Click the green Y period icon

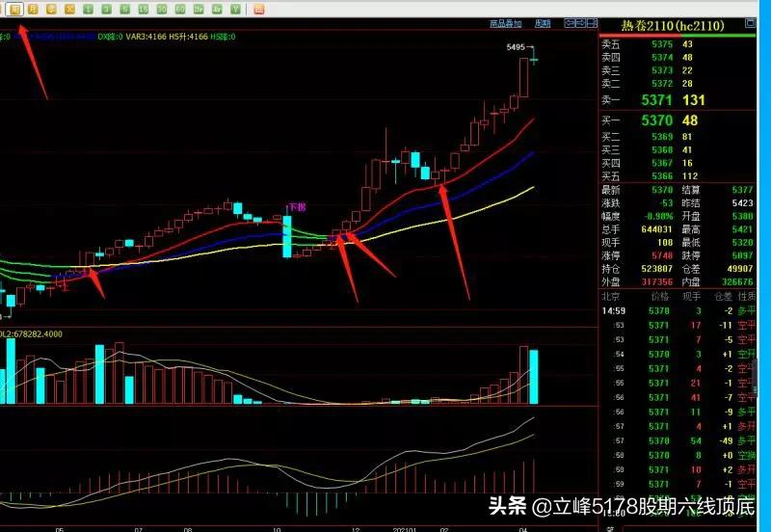[236, 9]
